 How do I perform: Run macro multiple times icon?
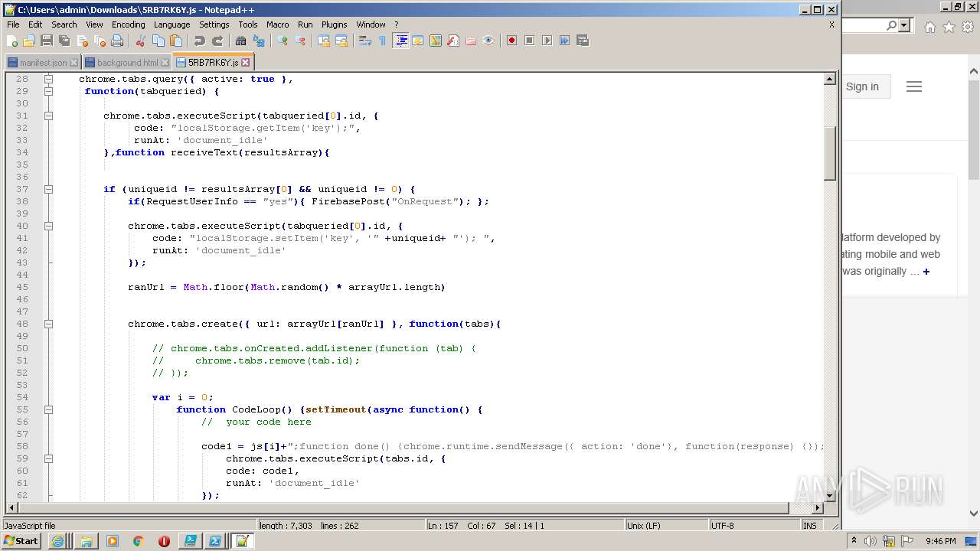(x=565, y=41)
